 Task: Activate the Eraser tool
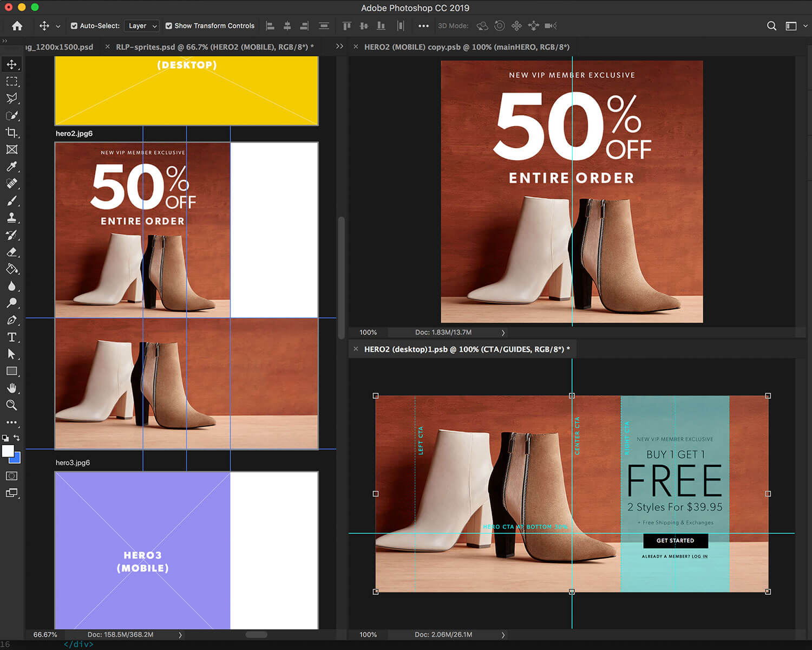click(11, 252)
